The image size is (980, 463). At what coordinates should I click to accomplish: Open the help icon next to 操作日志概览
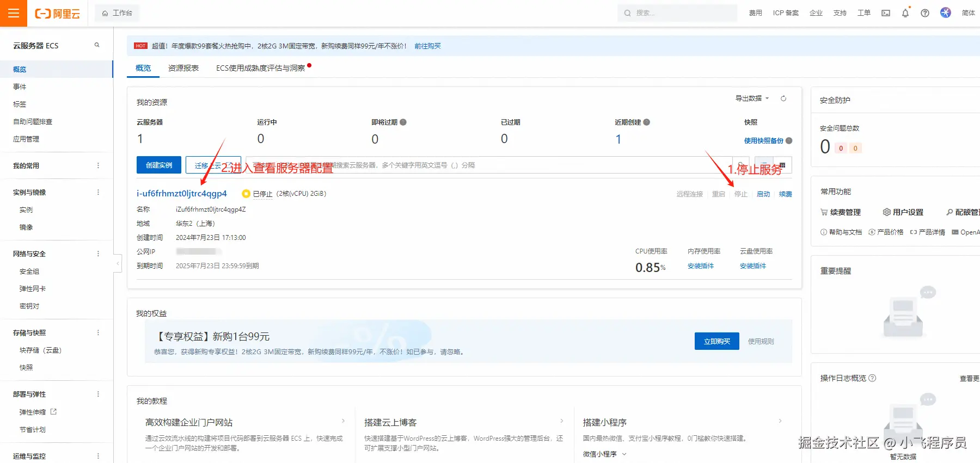[872, 378]
